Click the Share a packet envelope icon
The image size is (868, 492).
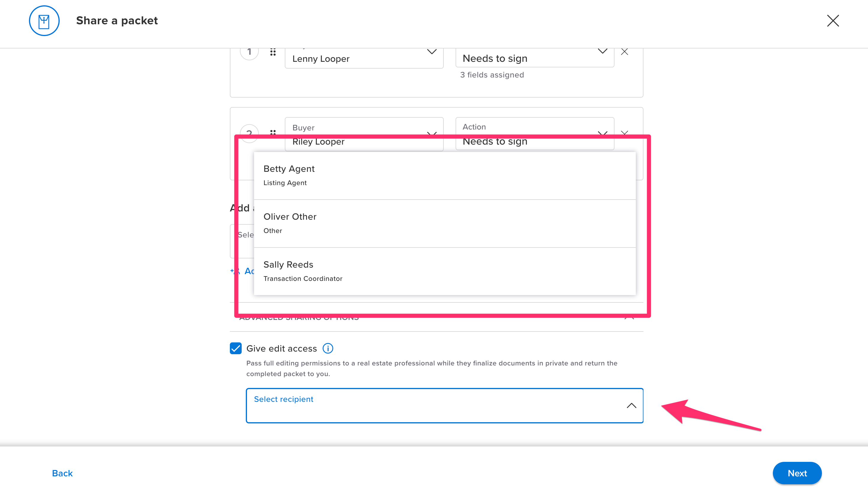pyautogui.click(x=44, y=21)
